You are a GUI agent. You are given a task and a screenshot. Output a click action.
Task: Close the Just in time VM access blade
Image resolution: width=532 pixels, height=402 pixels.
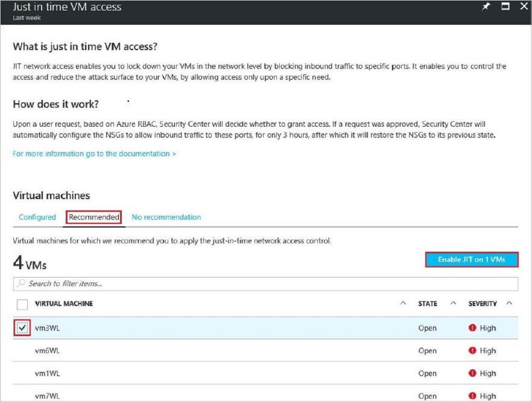click(x=522, y=7)
